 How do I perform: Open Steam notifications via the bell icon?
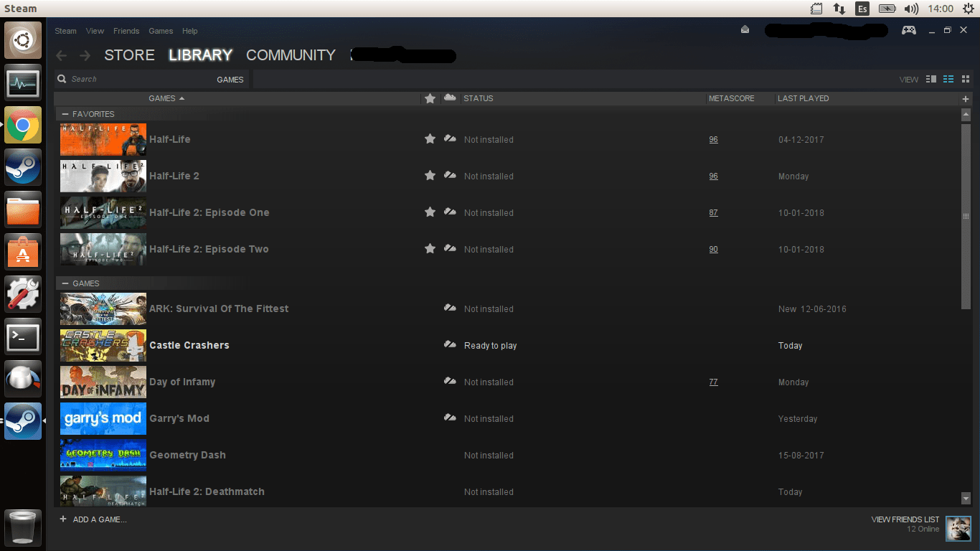click(745, 30)
